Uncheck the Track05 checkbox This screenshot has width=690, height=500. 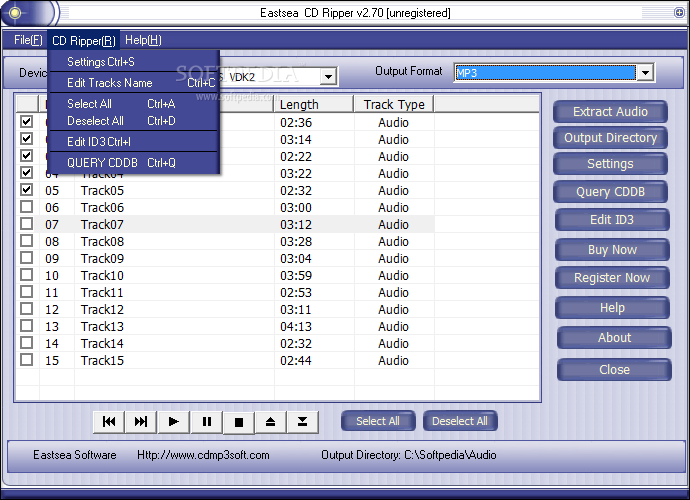point(26,190)
